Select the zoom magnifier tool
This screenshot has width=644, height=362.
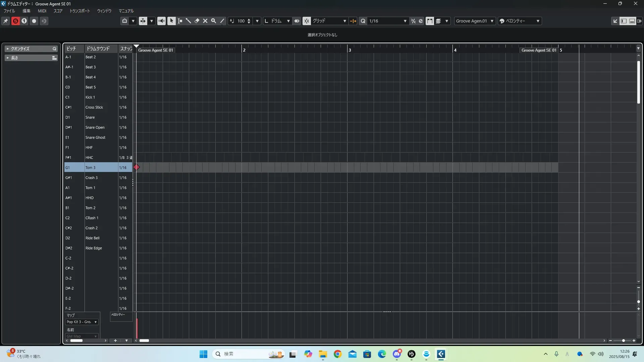click(214, 21)
